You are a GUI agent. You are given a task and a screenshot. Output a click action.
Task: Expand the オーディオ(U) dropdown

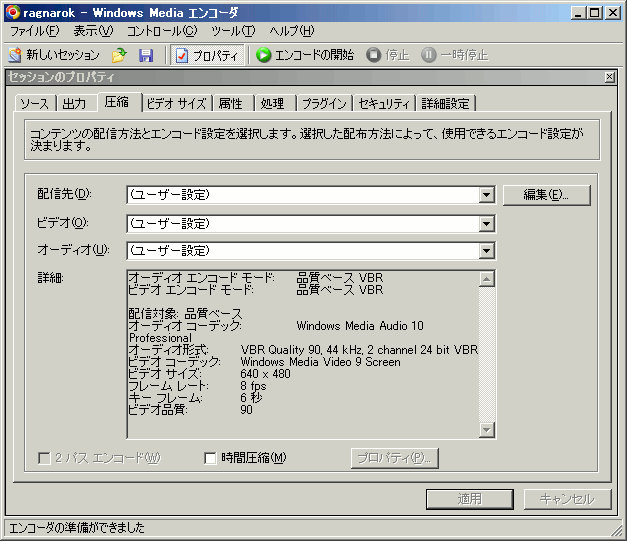pos(486,251)
